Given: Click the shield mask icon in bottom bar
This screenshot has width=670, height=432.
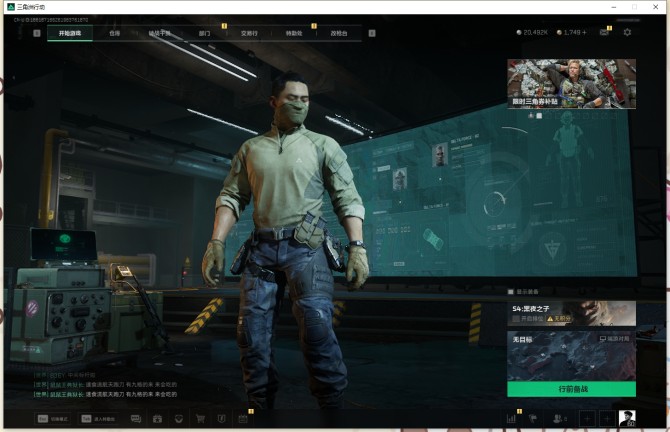Looking at the screenshot, I should [179, 419].
